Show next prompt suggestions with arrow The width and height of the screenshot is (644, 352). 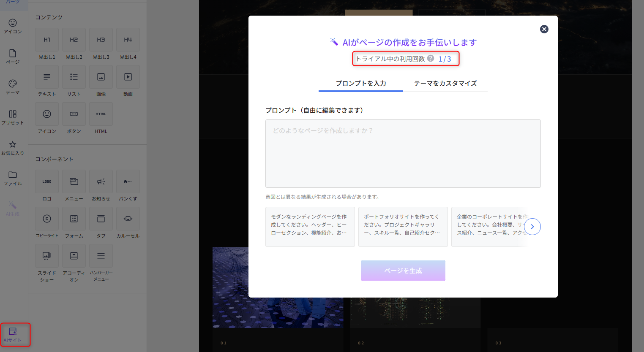(x=532, y=227)
